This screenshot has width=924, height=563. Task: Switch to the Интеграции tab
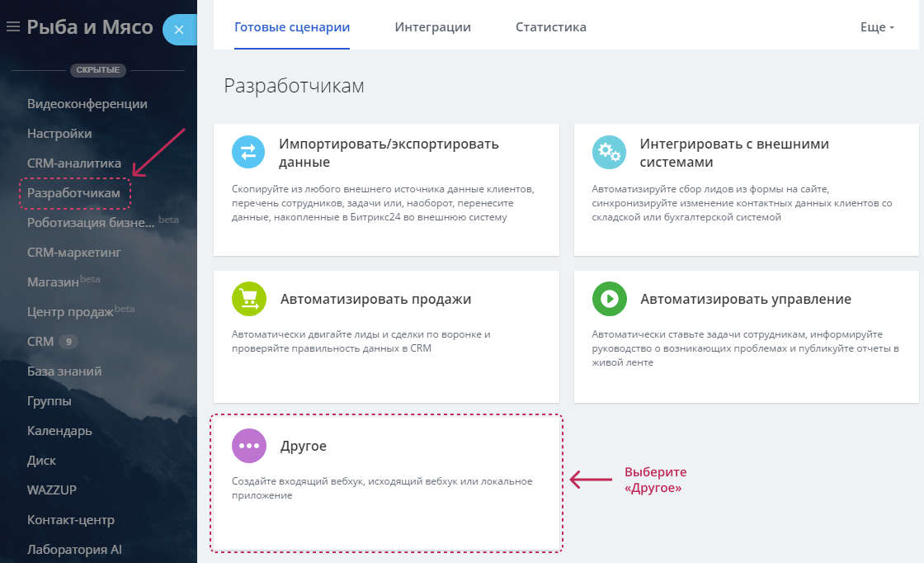(x=432, y=26)
